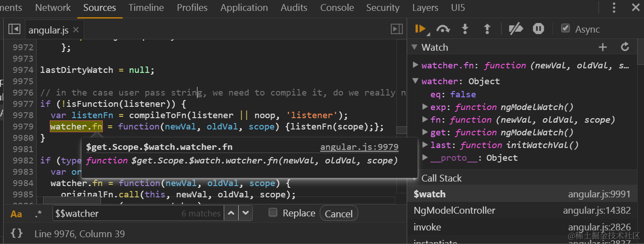The image size is (644, 244).
Task: Click the angular.js:14382 frame location
Action: tap(597, 211)
